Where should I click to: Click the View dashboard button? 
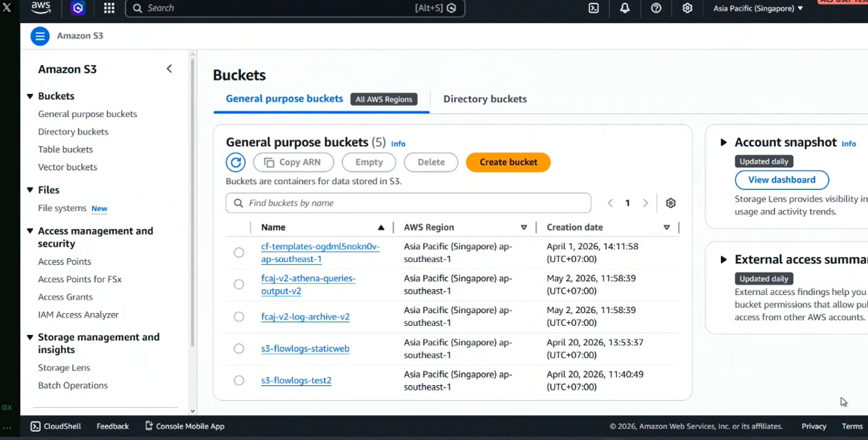click(782, 180)
